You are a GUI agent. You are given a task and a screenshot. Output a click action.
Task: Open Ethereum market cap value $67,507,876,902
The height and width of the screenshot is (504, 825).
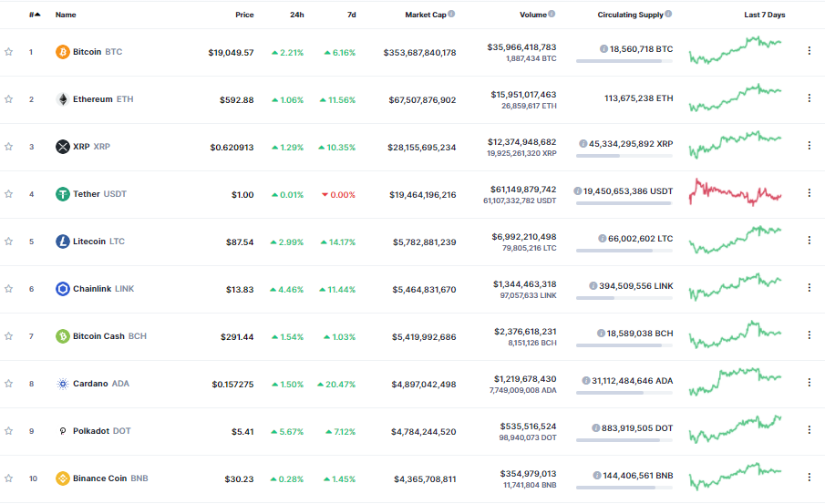click(x=421, y=99)
